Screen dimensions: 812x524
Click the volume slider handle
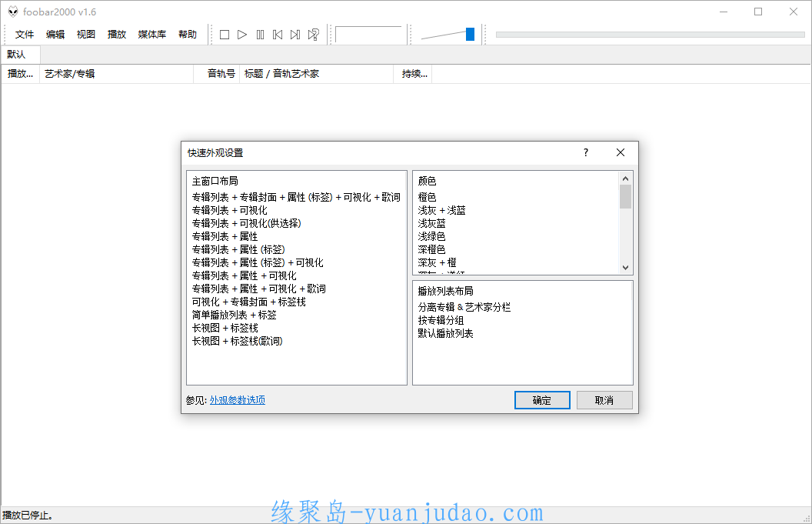[471, 34]
